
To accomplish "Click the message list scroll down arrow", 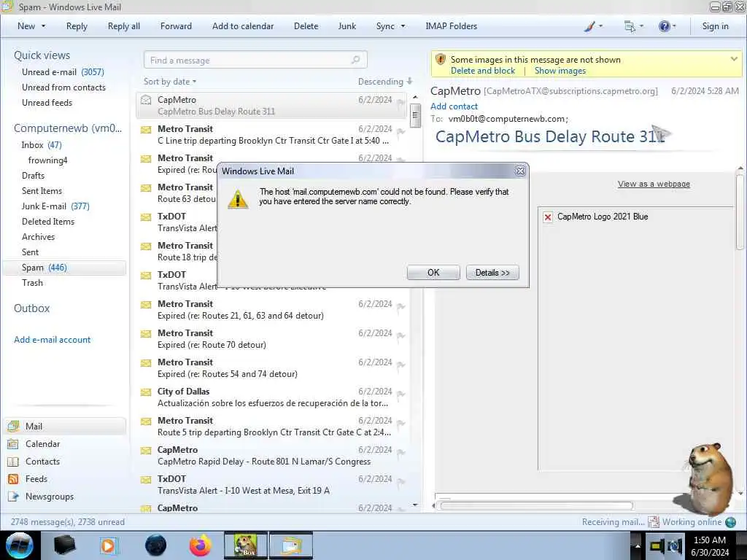I will click(415, 505).
